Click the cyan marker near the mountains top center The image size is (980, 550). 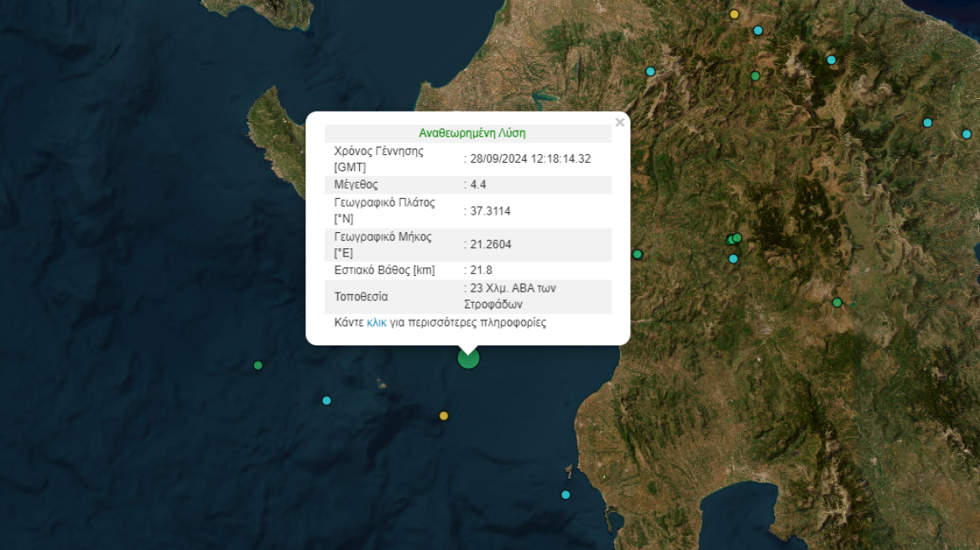[758, 29]
